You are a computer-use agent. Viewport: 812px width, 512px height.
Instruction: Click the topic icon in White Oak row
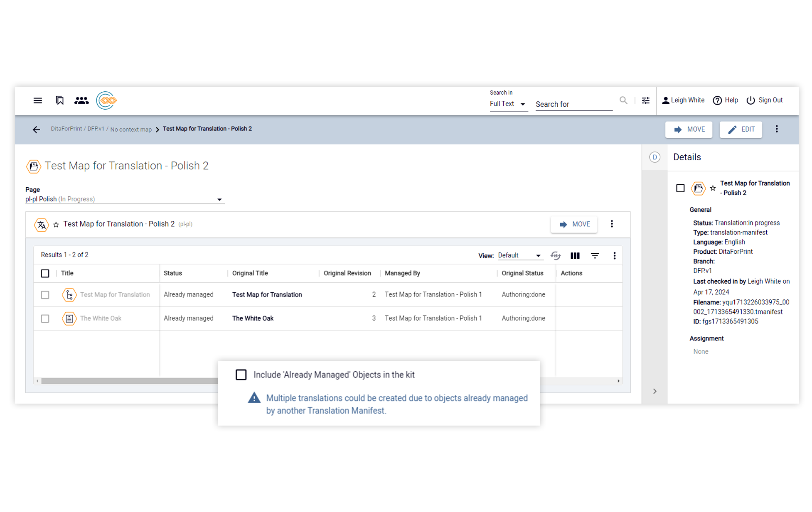(x=69, y=318)
